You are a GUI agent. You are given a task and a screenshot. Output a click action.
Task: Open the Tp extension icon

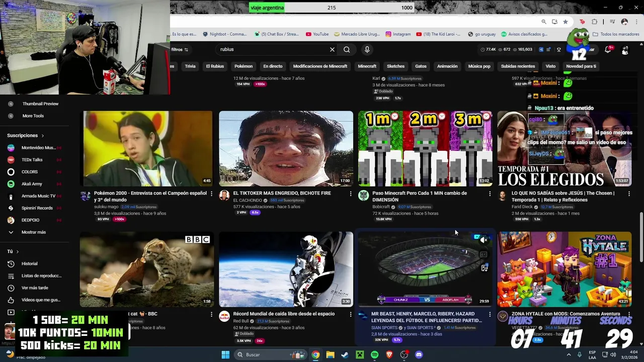(582, 22)
